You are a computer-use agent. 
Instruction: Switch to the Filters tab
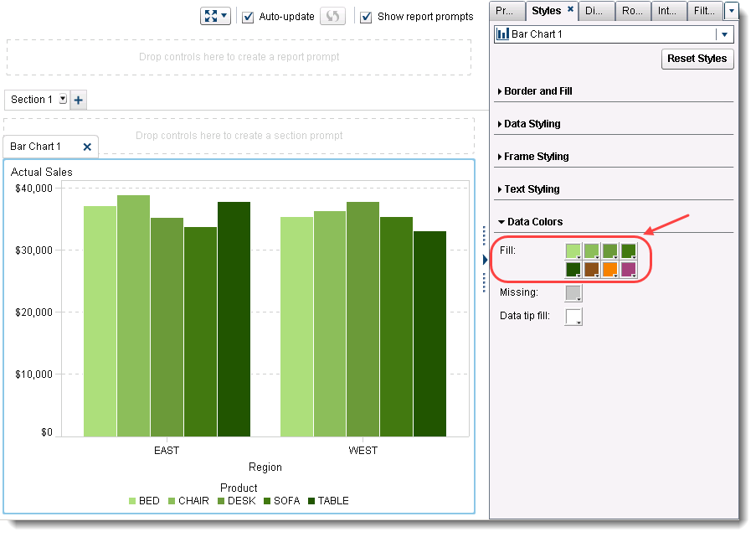click(x=704, y=11)
